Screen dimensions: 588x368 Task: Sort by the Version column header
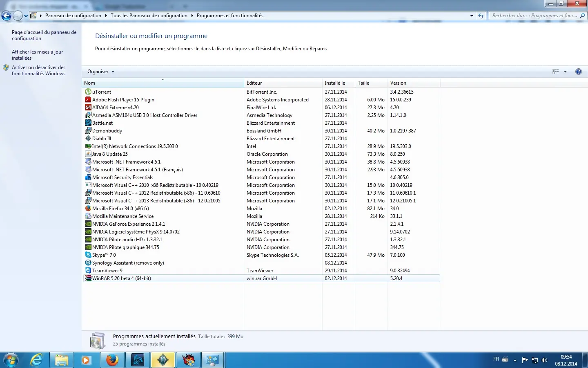point(414,83)
